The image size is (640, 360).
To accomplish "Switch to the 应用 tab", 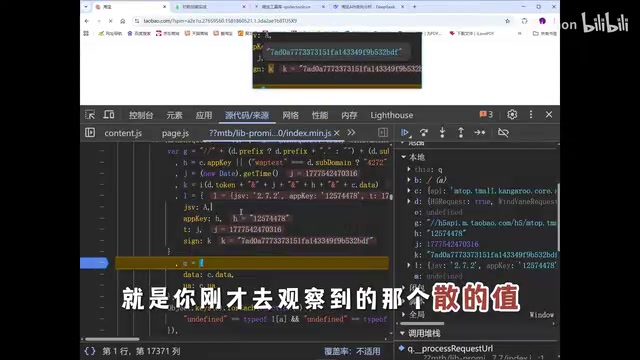I will (x=204, y=115).
